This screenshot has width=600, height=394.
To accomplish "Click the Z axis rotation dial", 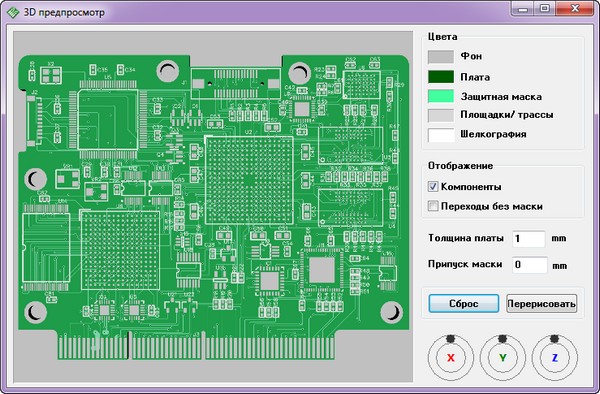I will click(x=554, y=358).
